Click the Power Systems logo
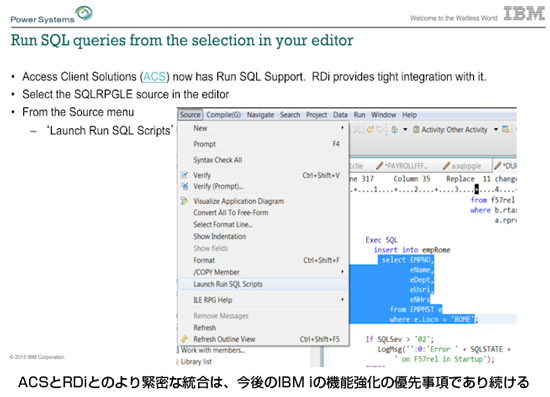Screen dimensions: 550x397 51,15
